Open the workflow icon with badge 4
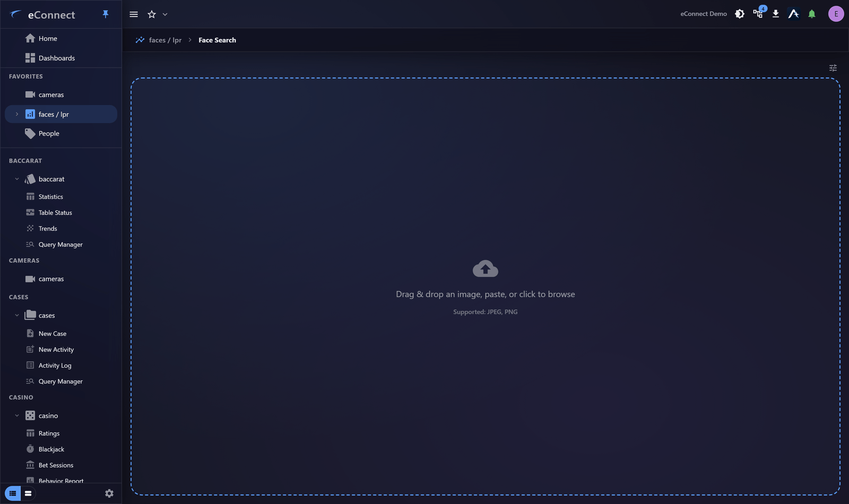 tap(759, 13)
